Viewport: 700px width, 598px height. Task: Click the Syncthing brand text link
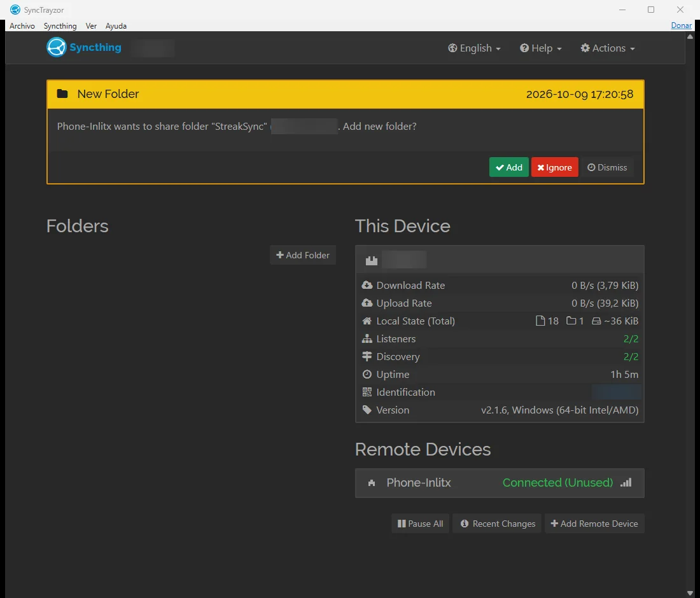click(95, 47)
